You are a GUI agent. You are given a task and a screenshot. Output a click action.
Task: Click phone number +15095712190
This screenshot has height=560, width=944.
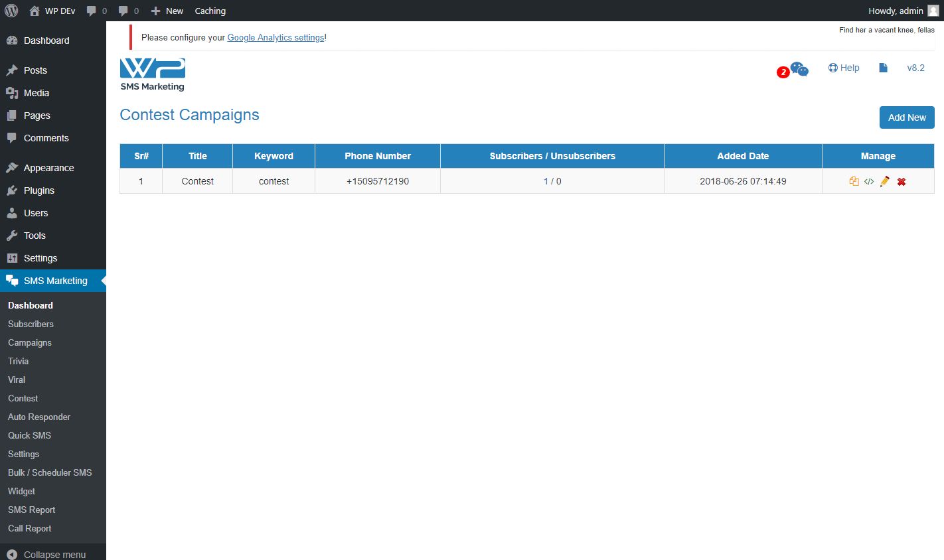pos(378,181)
